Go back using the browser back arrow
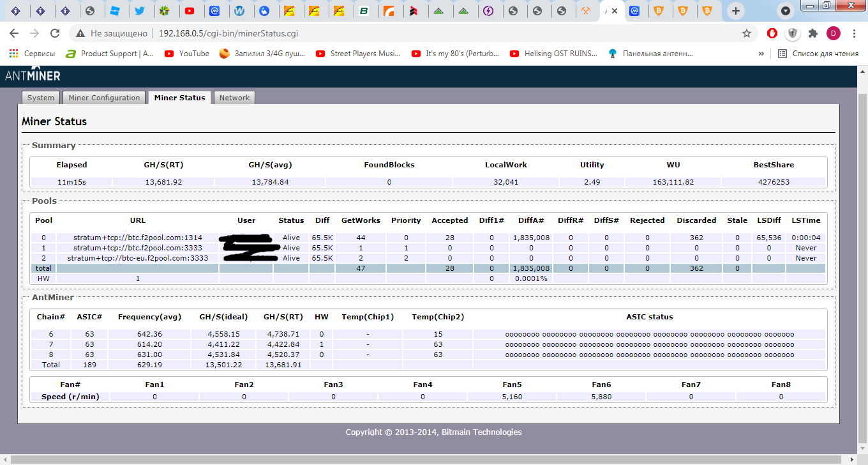Viewport: 868px width, 465px height. (x=15, y=33)
